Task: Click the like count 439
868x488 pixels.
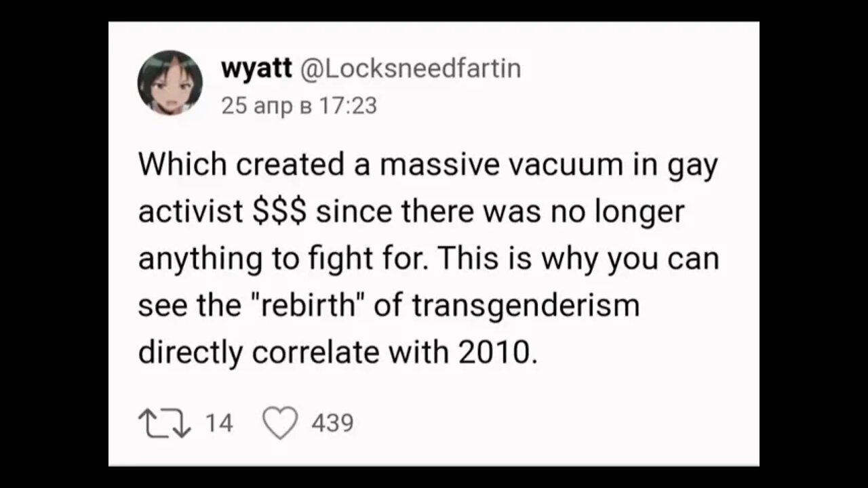Action: click(x=332, y=423)
